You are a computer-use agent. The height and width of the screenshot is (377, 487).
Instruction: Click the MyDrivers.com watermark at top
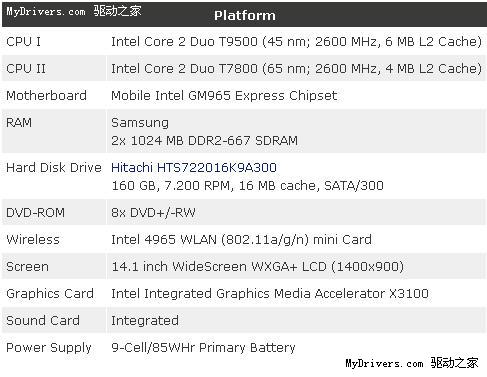74,11
